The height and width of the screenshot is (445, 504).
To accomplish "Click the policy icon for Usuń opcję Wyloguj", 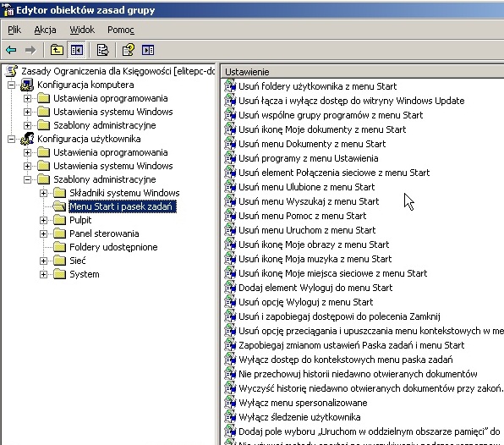I will coord(230,301).
